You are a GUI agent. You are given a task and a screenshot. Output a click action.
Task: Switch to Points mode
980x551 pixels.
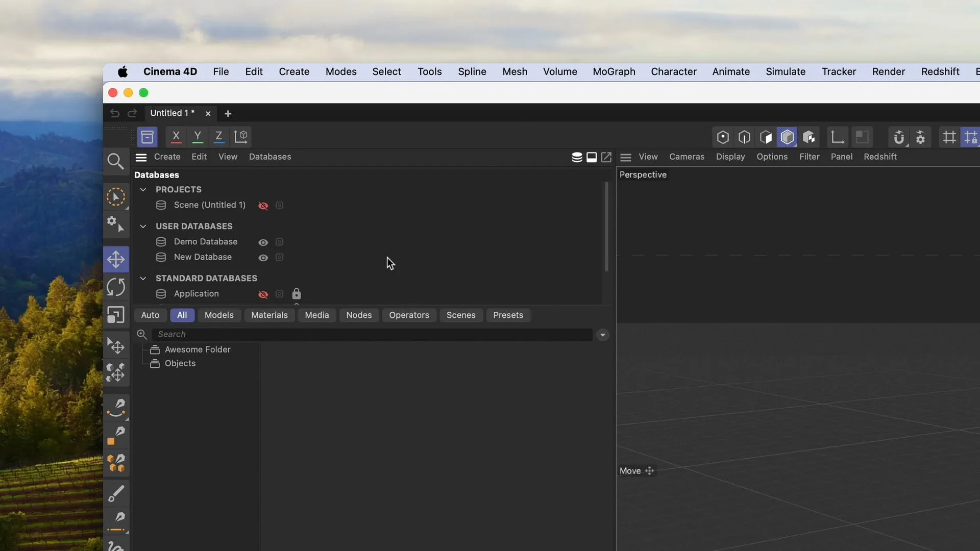click(x=723, y=137)
